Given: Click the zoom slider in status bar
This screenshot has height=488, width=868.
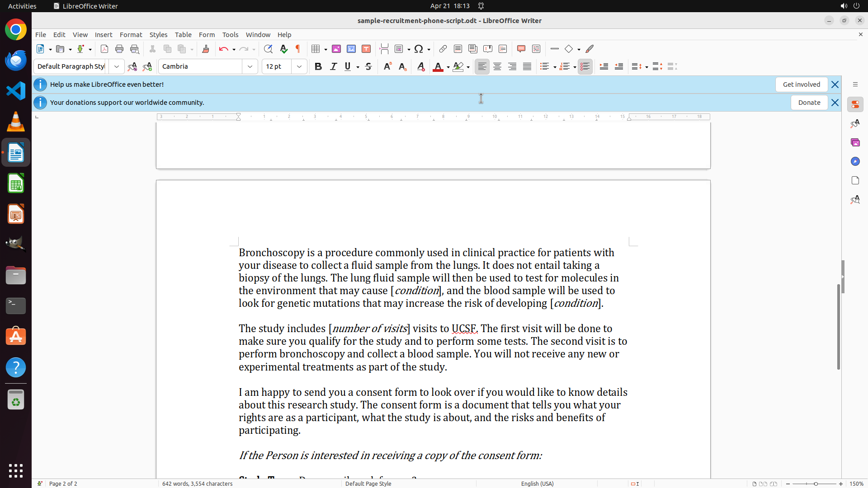Looking at the screenshot, I should click(815, 483).
